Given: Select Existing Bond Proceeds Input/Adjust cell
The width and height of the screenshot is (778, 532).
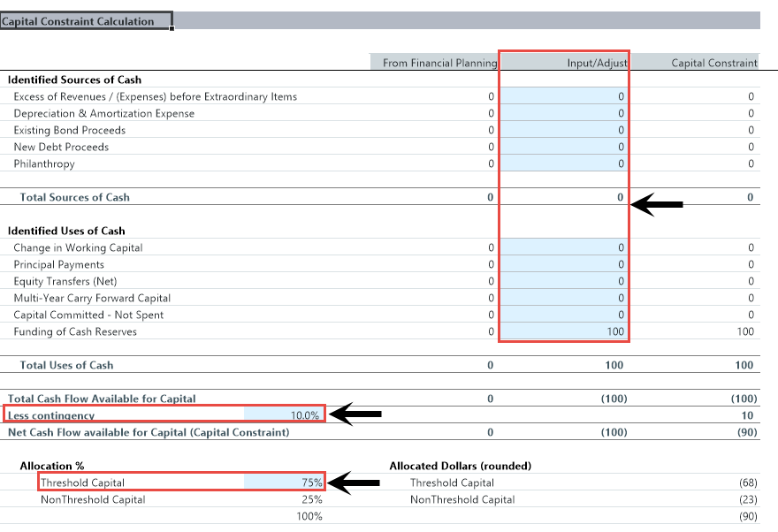Looking at the screenshot, I should pos(564,130).
